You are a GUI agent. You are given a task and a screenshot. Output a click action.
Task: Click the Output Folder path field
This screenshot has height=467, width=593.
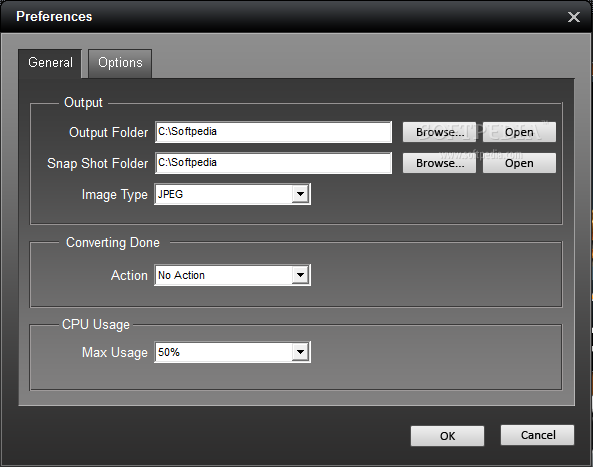coord(273,132)
